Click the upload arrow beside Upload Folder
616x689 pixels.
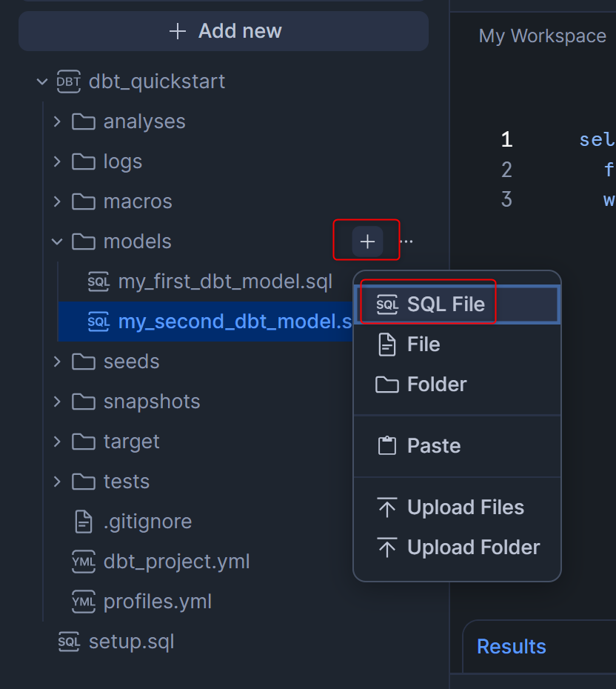pos(387,547)
